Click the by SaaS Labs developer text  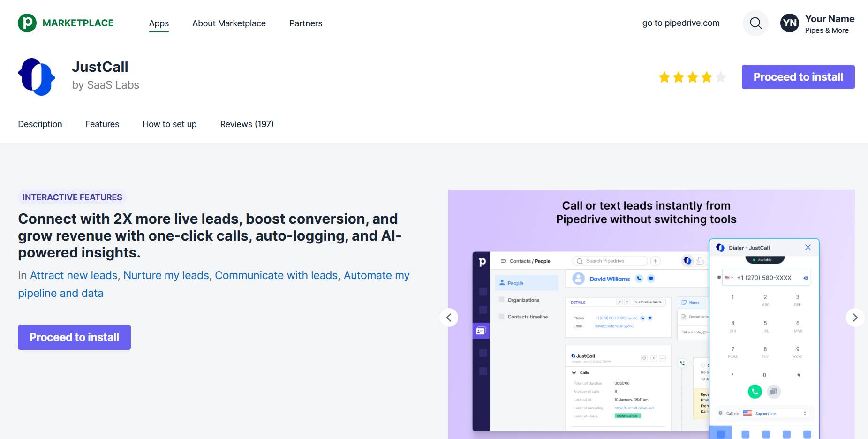point(106,85)
